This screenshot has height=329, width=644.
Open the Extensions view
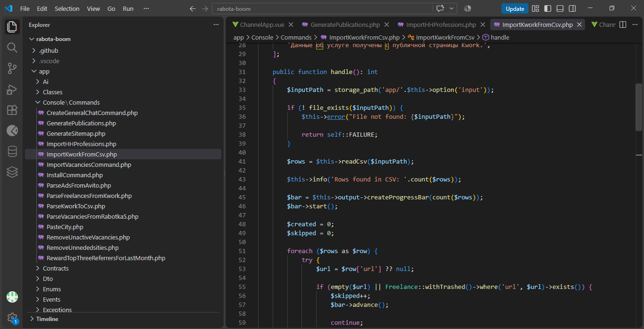[x=12, y=110]
